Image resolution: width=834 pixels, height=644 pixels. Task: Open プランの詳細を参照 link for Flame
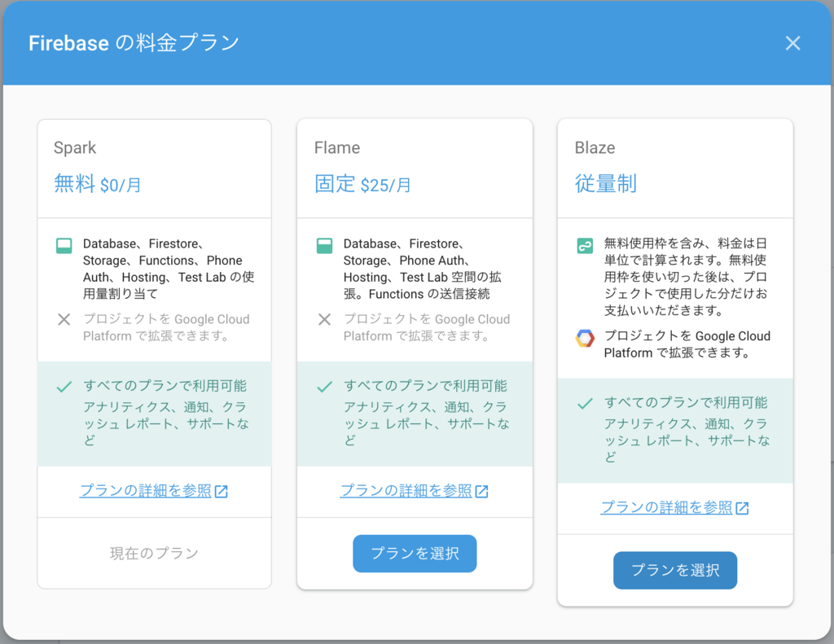click(x=406, y=490)
